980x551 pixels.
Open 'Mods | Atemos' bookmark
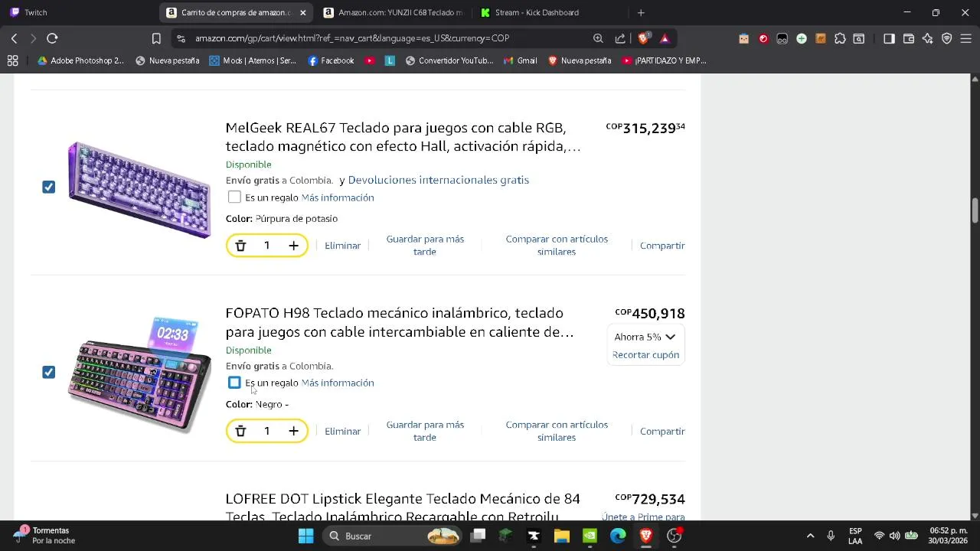pos(252,60)
